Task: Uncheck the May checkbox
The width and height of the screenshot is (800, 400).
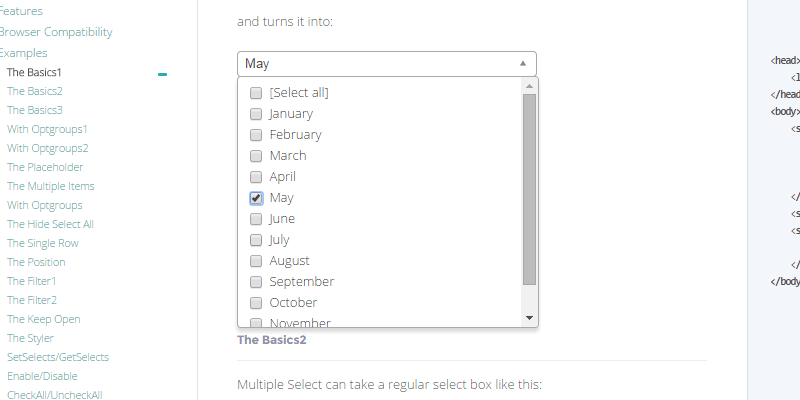Action: pyautogui.click(x=256, y=198)
